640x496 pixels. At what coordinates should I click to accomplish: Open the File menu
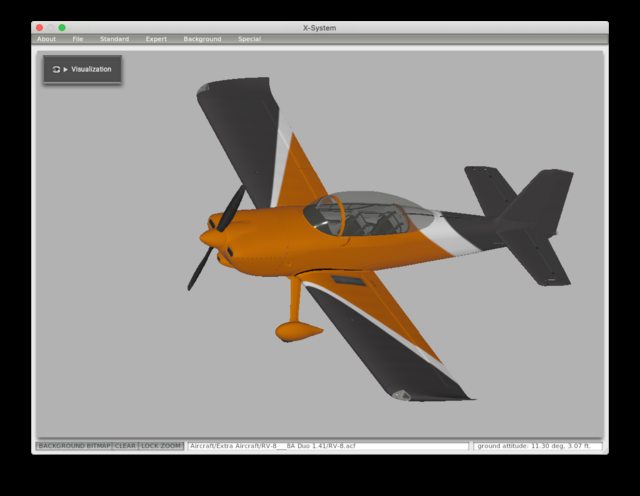pyautogui.click(x=78, y=39)
